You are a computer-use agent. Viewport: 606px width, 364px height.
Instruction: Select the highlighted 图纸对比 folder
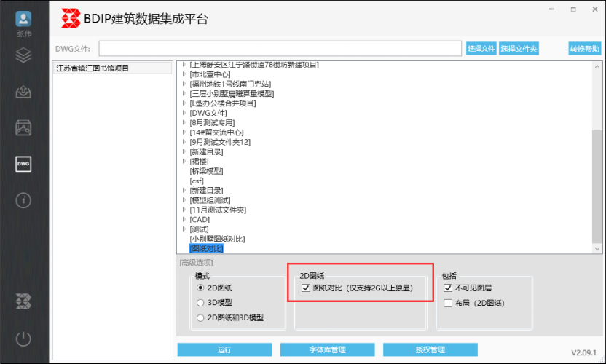coord(206,248)
